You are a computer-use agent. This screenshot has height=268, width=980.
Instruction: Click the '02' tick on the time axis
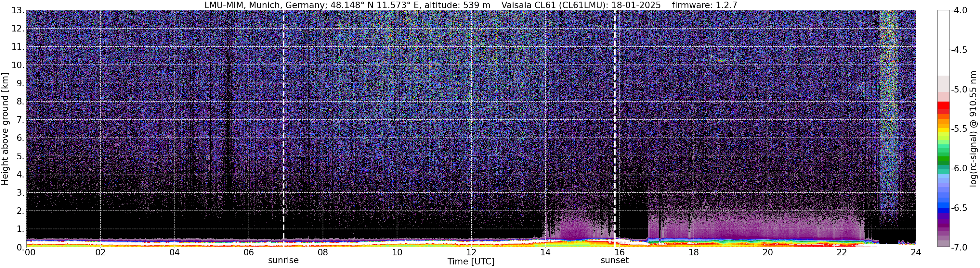(x=100, y=252)
